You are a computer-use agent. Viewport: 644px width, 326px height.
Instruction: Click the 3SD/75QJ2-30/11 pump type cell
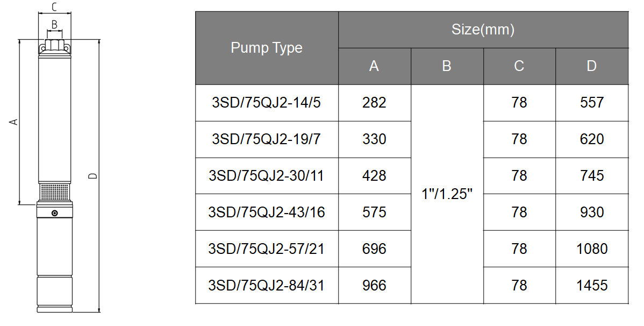click(267, 176)
